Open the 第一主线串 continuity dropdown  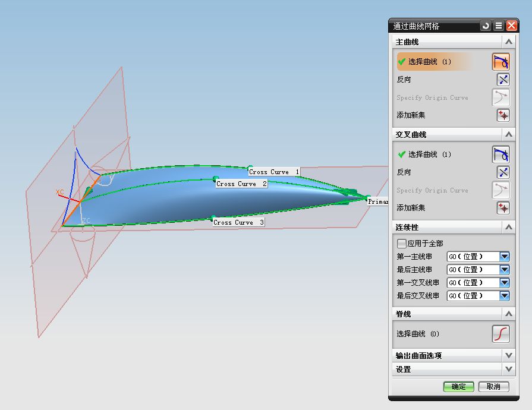tap(505, 257)
